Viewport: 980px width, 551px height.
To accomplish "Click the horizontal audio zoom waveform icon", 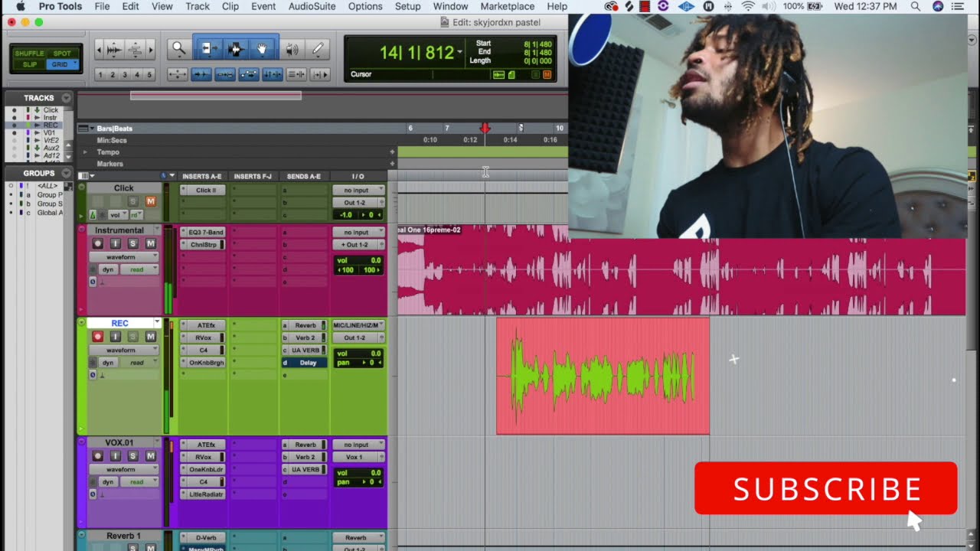I will (x=113, y=50).
